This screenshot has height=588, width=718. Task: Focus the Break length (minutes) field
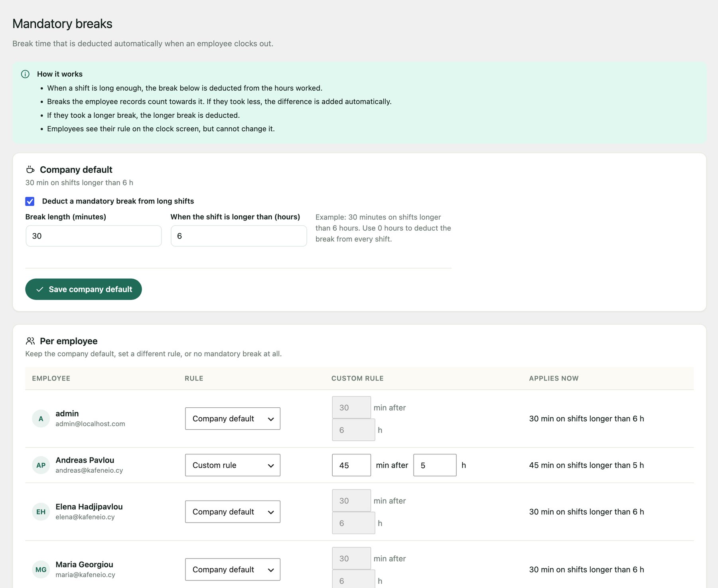click(x=94, y=236)
